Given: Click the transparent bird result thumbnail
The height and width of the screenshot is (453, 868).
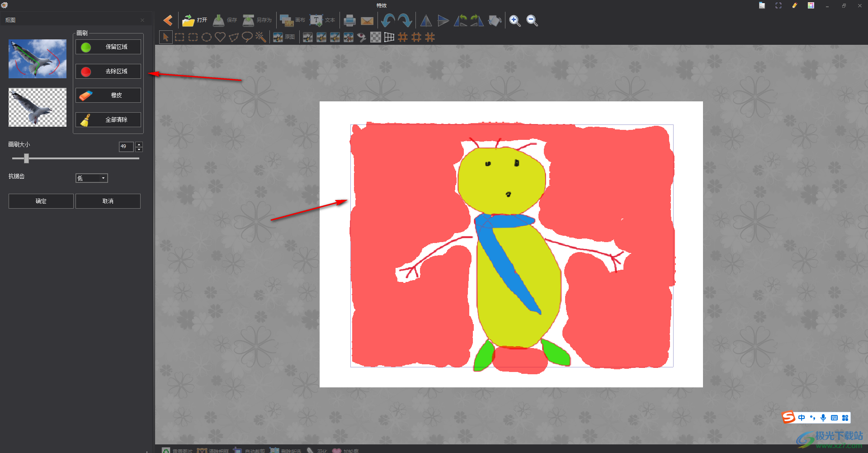Looking at the screenshot, I should pos(38,108).
